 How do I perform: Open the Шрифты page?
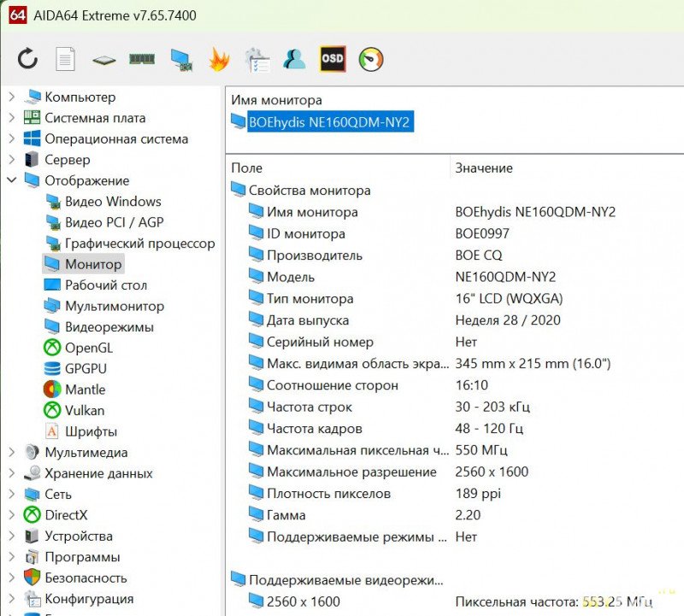pyautogui.click(x=80, y=431)
